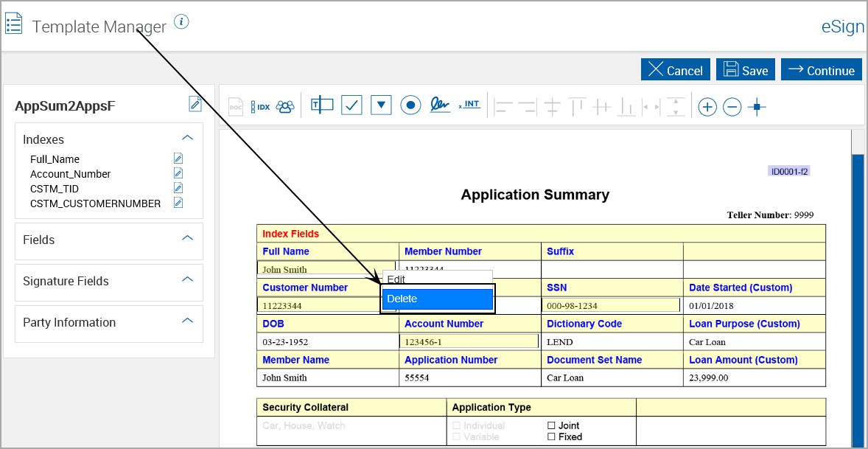Select the signature field tool

click(440, 105)
